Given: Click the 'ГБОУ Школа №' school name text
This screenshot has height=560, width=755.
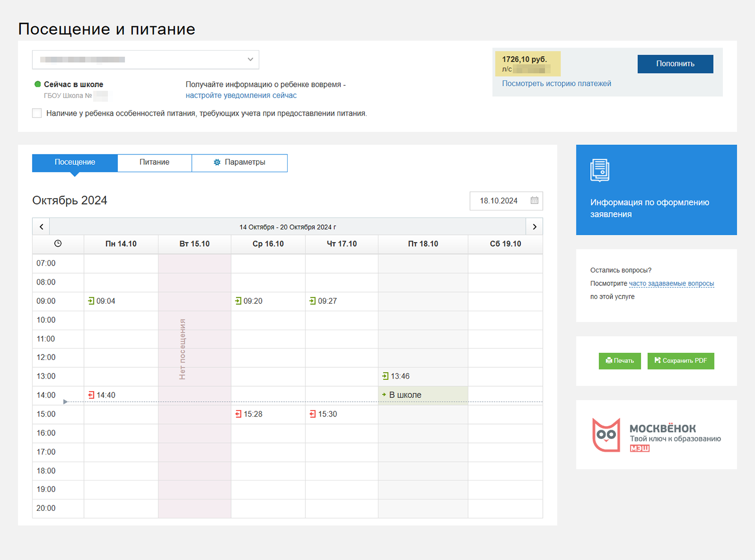Looking at the screenshot, I should click(x=68, y=95).
